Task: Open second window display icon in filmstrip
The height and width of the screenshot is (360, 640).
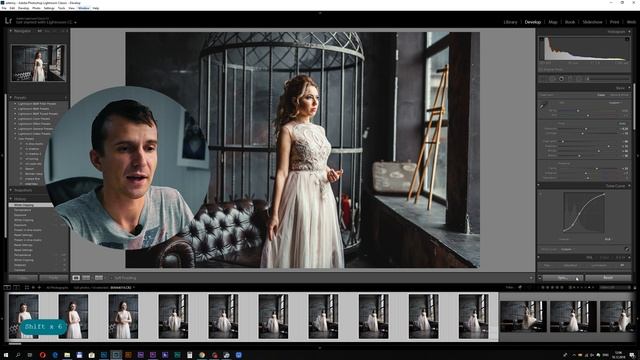Action: [16, 288]
